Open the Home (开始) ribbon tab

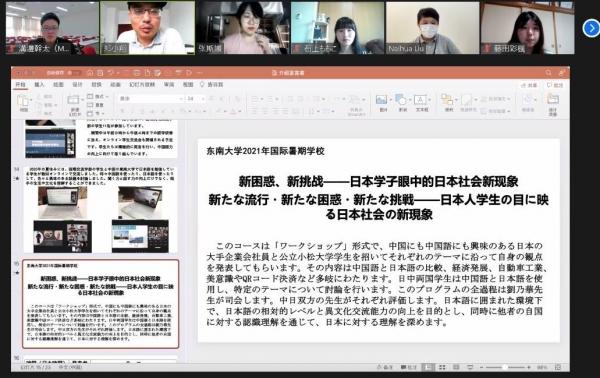tap(20, 85)
